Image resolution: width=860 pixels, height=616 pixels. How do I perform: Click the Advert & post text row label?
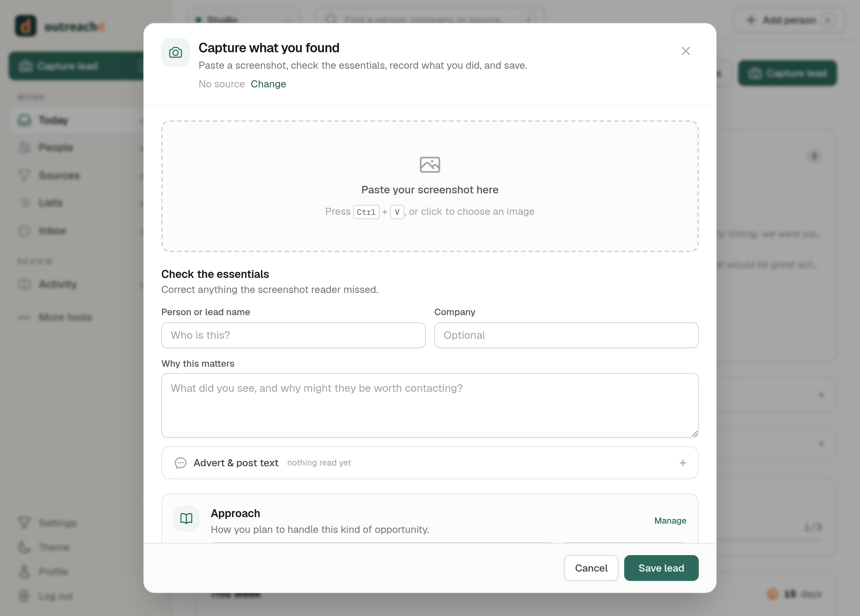click(236, 463)
